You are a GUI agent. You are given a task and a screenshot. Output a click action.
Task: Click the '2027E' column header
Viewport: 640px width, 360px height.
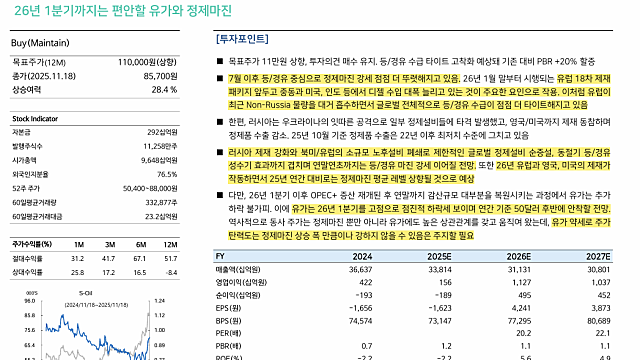[x=598, y=256]
